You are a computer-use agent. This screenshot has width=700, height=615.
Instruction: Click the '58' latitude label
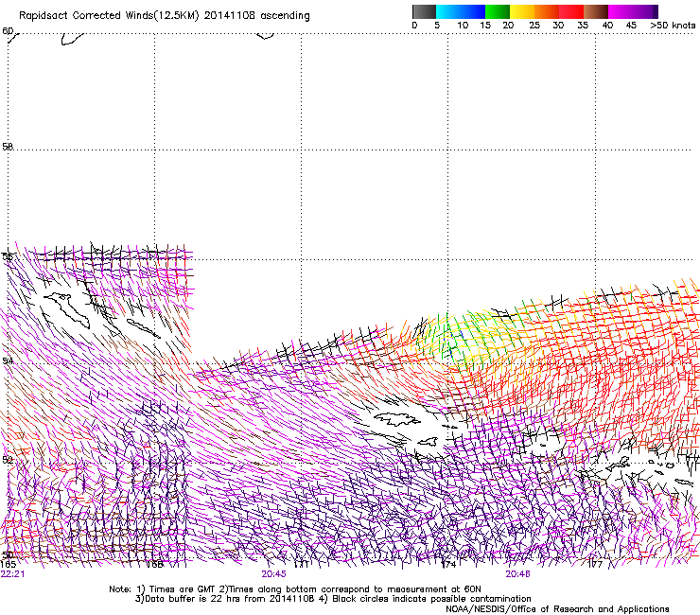[x=8, y=147]
